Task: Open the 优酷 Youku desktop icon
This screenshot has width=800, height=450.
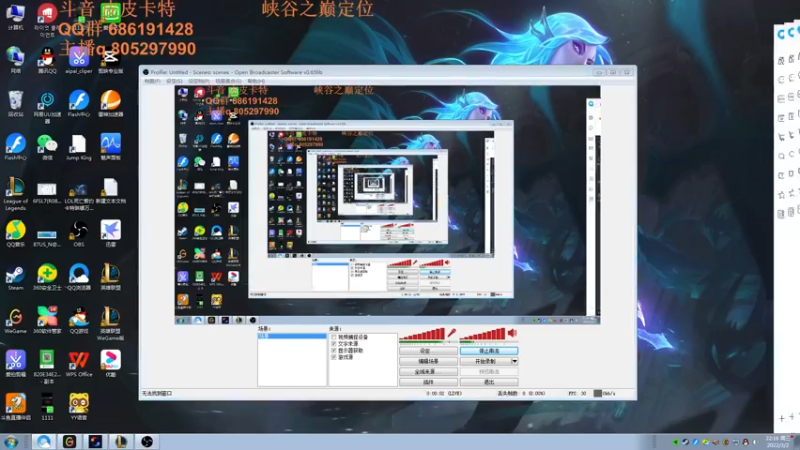Action: (110, 364)
